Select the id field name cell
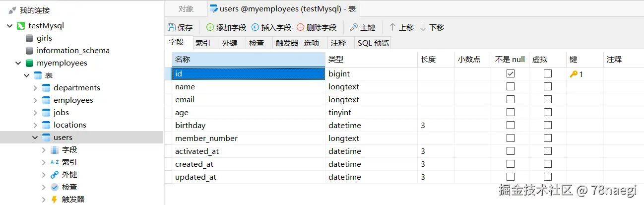The image size is (644, 205). pos(248,73)
